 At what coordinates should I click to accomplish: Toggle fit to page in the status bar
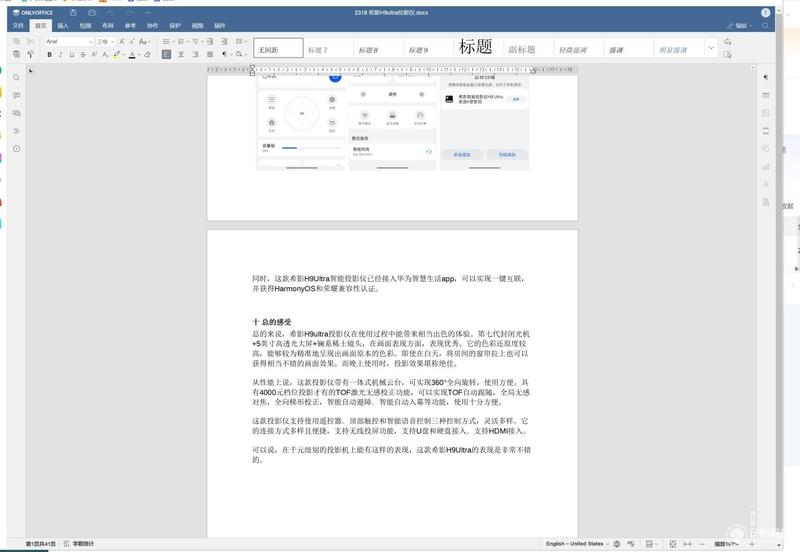tap(672, 544)
